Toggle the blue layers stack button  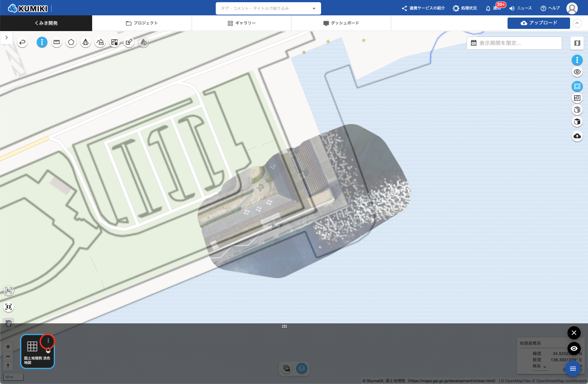tap(302, 368)
